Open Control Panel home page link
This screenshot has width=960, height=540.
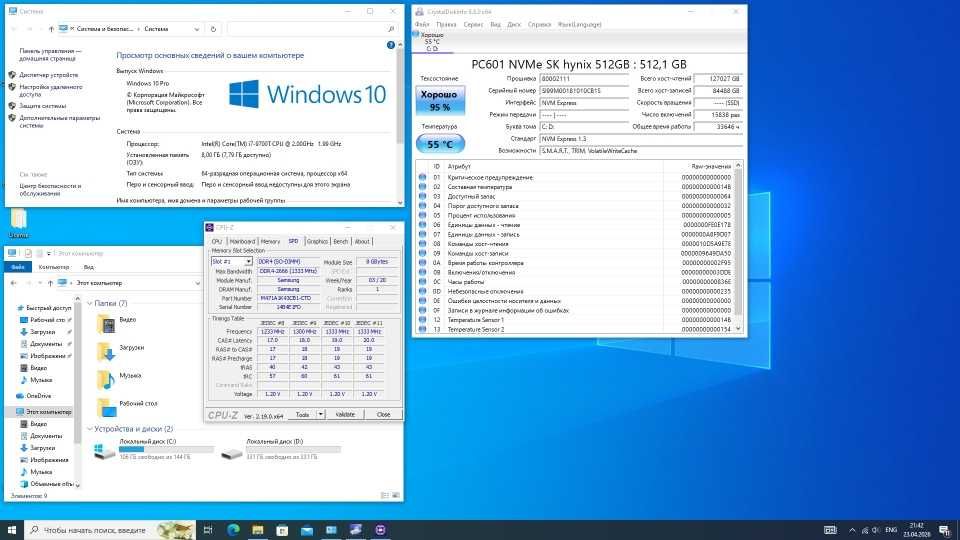coord(50,54)
